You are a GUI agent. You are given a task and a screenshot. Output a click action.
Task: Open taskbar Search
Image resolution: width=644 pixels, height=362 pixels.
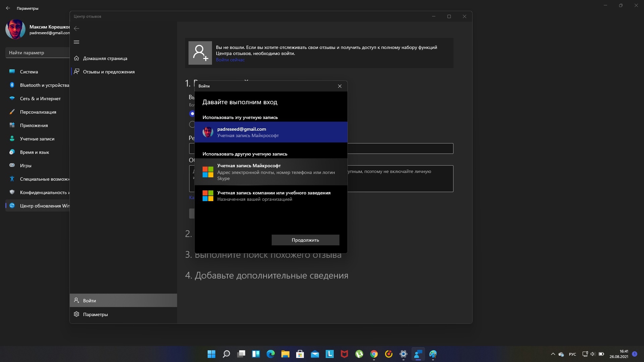click(x=226, y=354)
